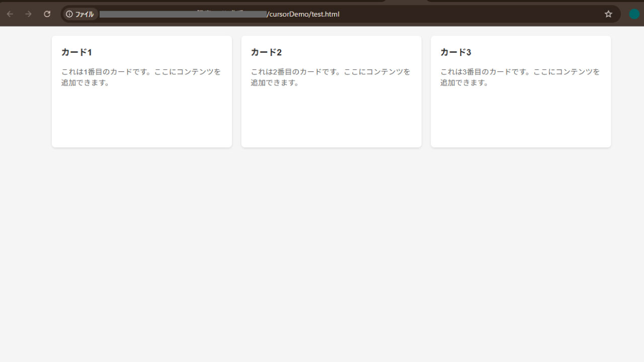This screenshot has height=362, width=644.
Task: Click the カード1 heading
Action: (x=76, y=52)
